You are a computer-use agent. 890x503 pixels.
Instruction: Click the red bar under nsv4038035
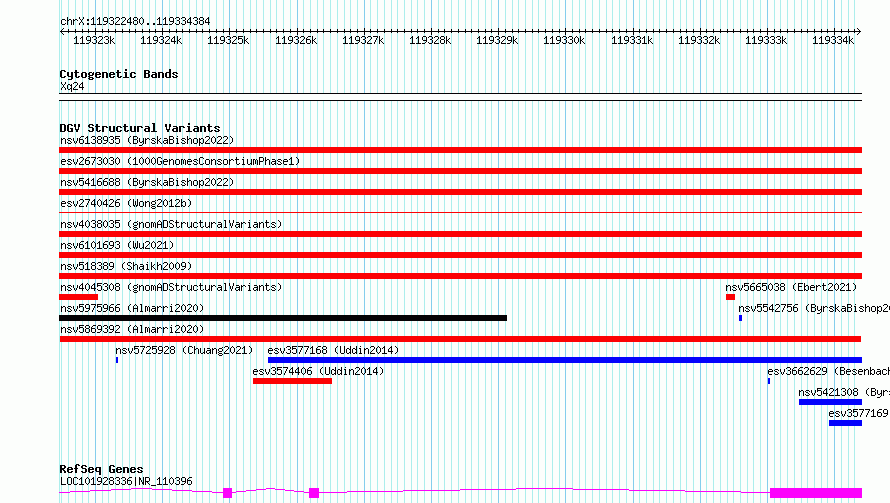[460, 234]
